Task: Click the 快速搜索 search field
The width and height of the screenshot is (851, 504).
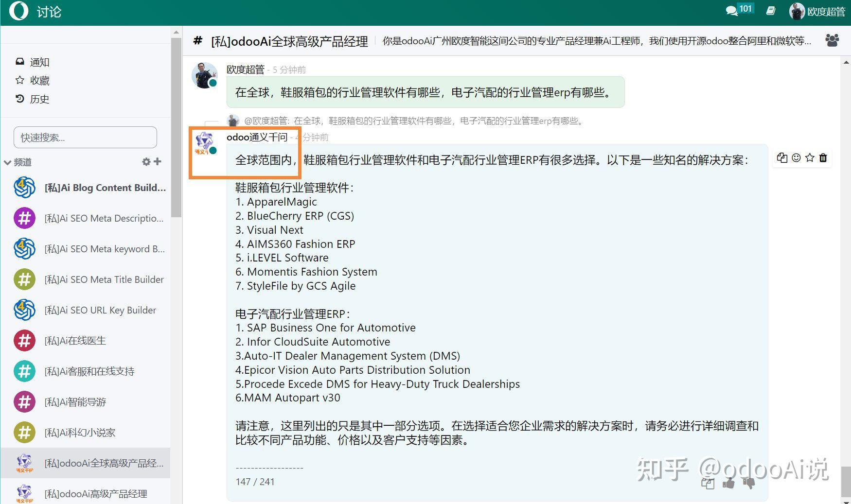Action: click(x=85, y=137)
